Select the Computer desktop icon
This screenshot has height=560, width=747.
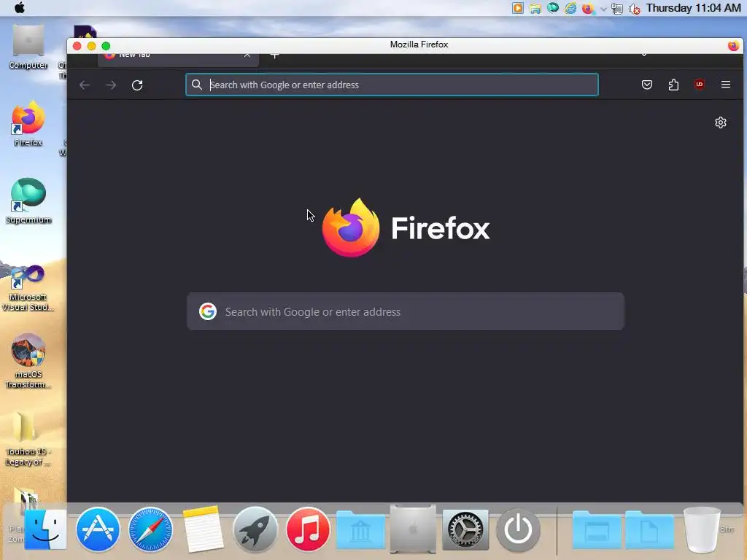28,47
